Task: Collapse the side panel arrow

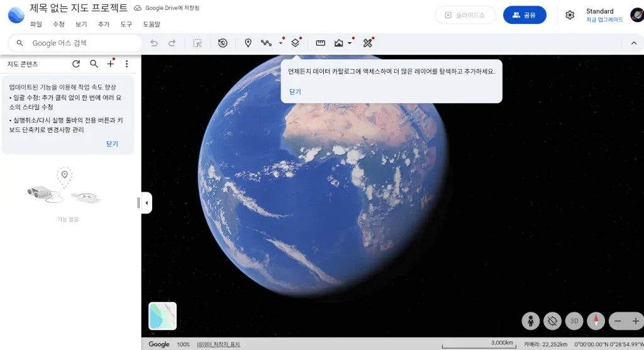Action: [147, 203]
